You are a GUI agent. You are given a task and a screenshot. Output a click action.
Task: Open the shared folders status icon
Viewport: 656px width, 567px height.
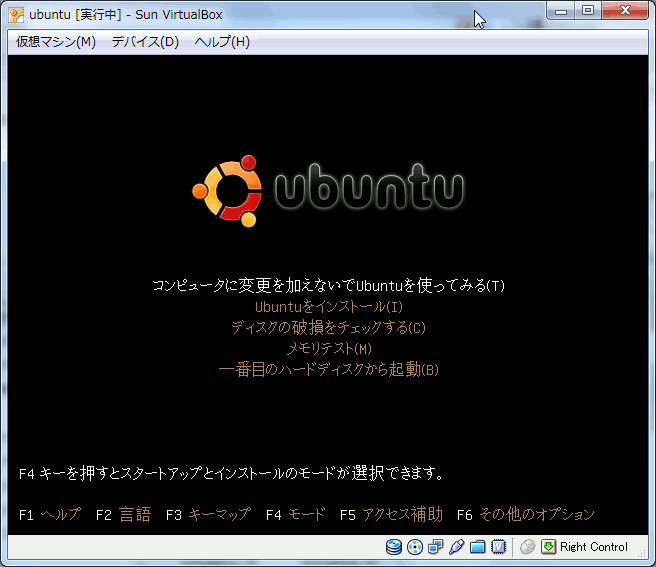coord(477,547)
